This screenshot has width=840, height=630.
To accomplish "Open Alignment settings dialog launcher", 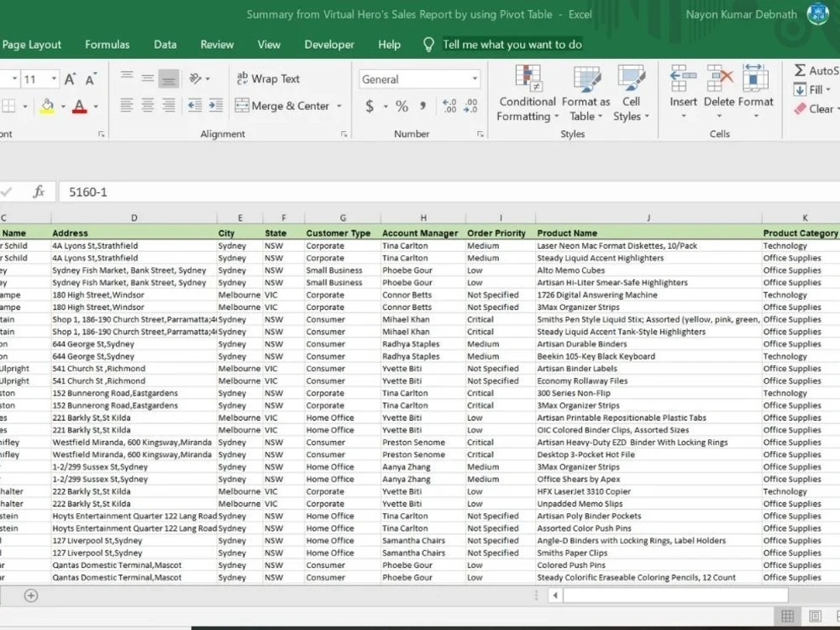I will [x=344, y=134].
